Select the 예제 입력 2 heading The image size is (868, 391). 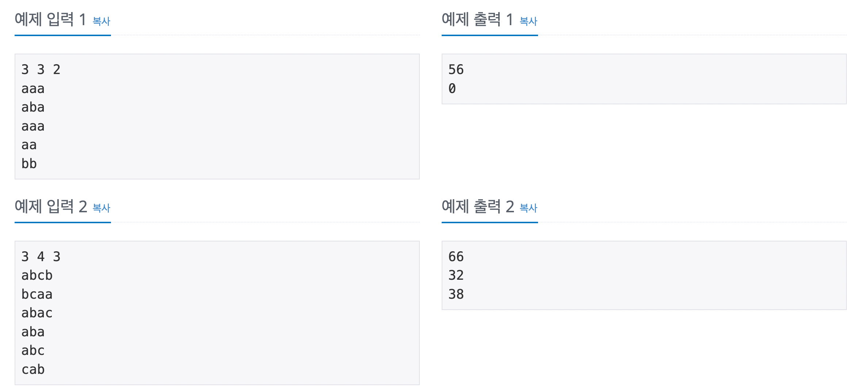coord(51,206)
